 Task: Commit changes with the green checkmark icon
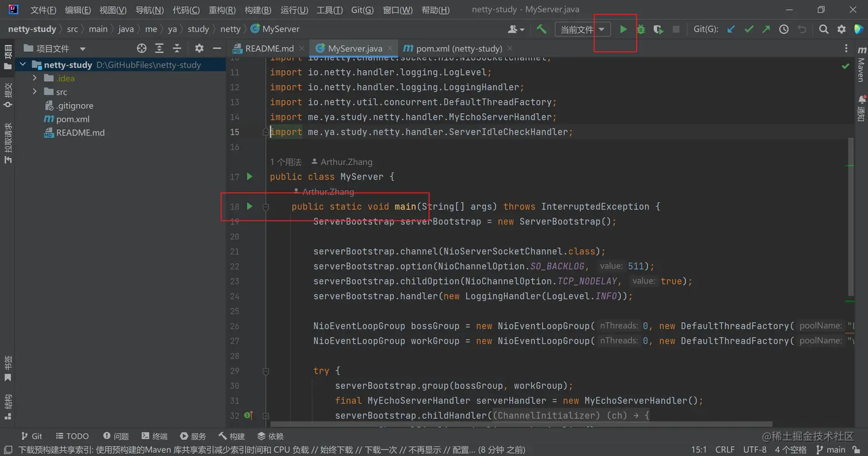click(x=749, y=29)
